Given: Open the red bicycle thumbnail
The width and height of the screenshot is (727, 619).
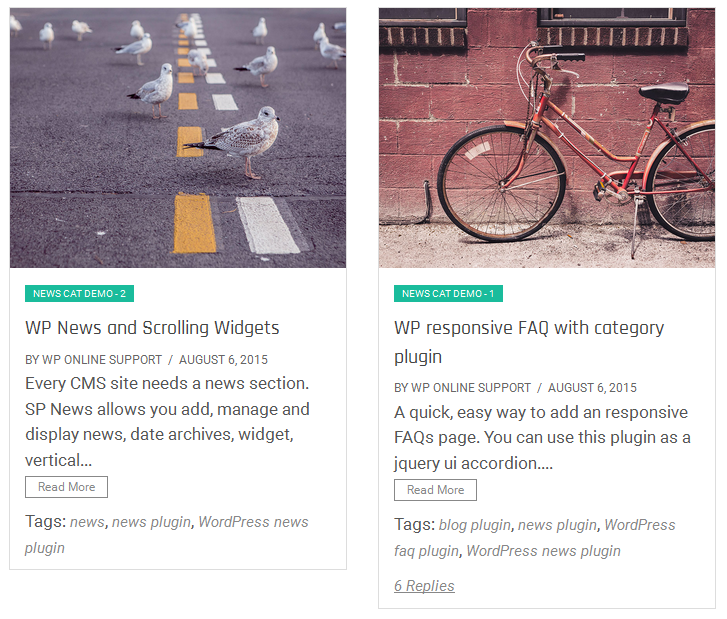Looking at the screenshot, I should [547, 138].
